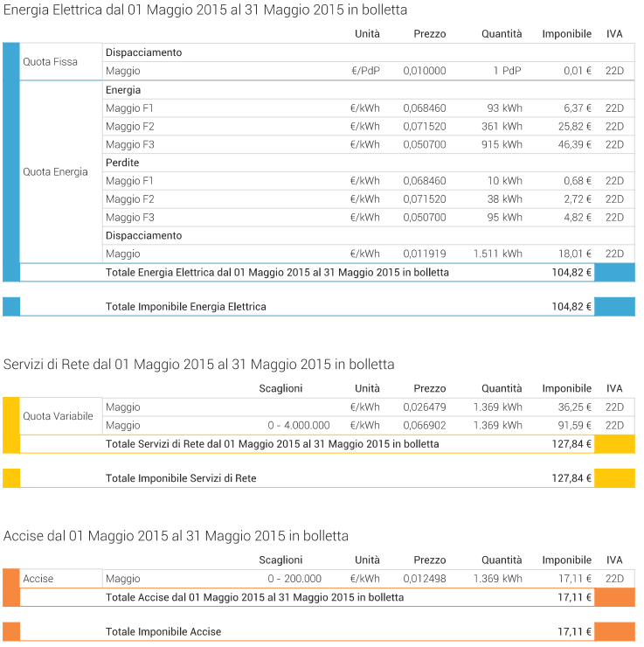Screen dimensions: 644x647
Task: Select the 'Quota Fissa' row label
Action: [x=50, y=61]
